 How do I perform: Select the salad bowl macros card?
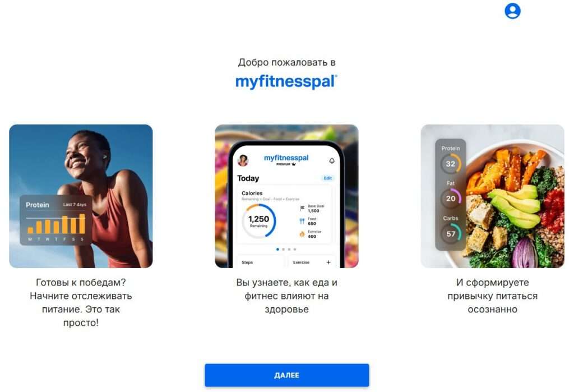coord(492,196)
